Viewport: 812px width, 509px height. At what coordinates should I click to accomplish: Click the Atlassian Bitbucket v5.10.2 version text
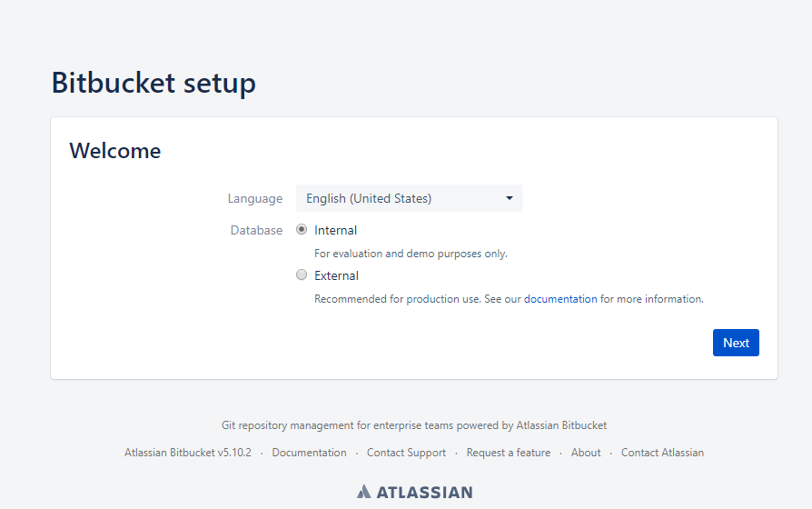tap(188, 453)
